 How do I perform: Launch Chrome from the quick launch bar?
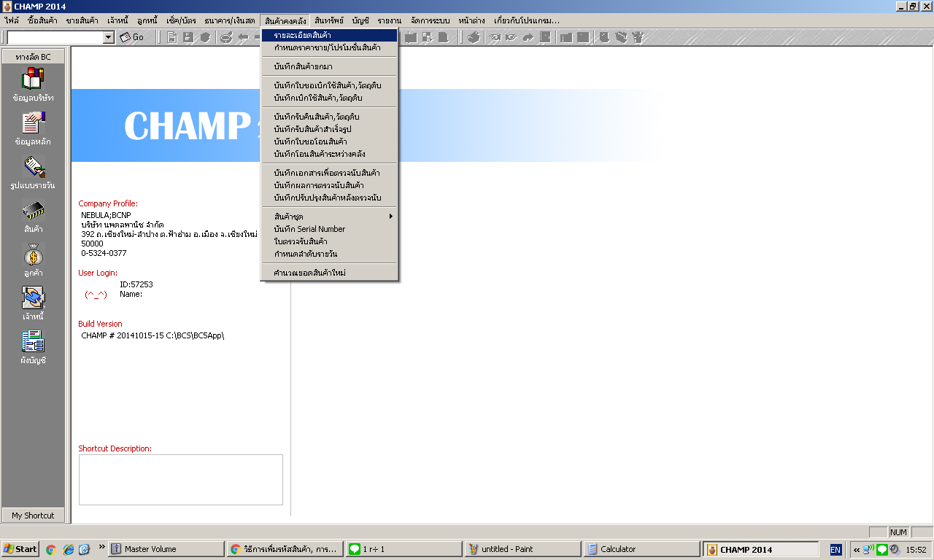51,549
